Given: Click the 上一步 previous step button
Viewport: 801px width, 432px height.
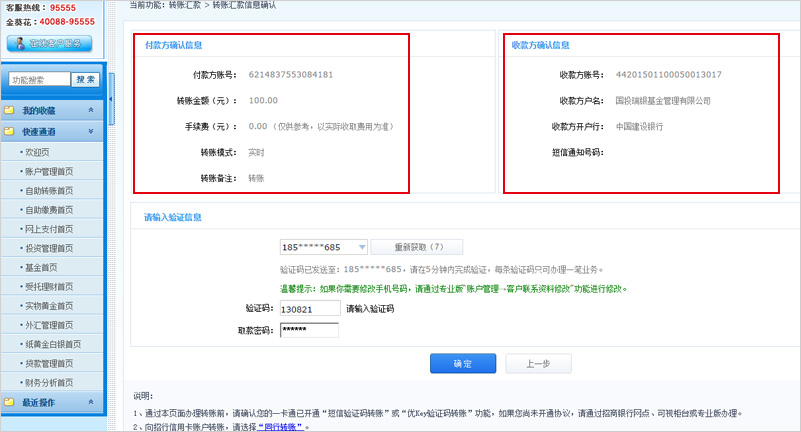Looking at the screenshot, I should click(x=538, y=364).
